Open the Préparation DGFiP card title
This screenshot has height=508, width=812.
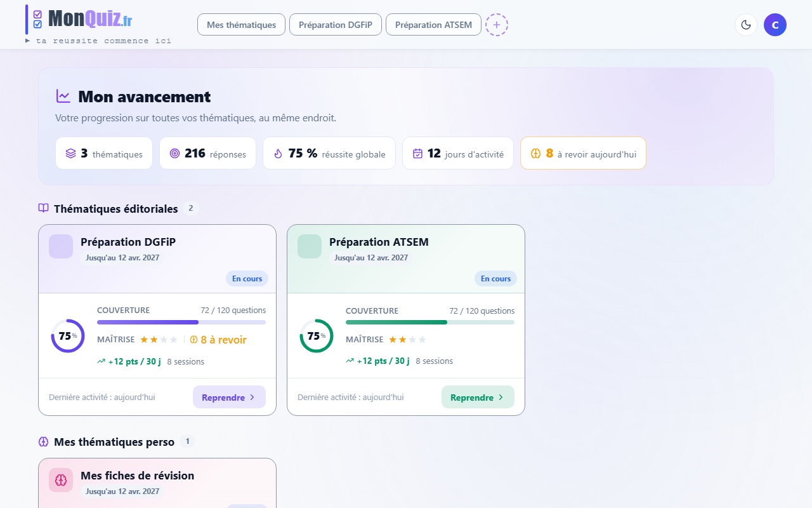coord(128,242)
